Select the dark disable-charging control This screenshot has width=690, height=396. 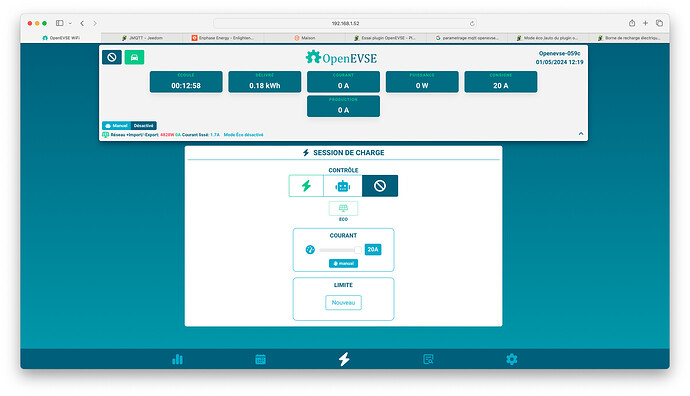coord(380,186)
